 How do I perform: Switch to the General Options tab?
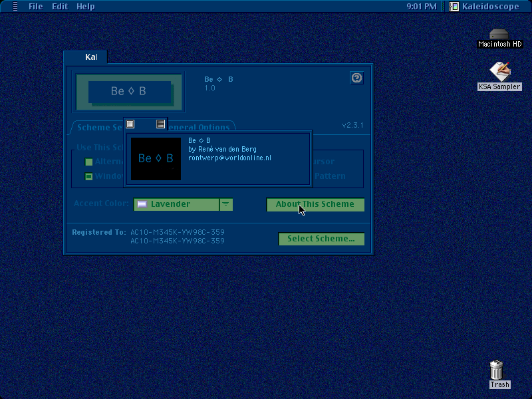199,127
